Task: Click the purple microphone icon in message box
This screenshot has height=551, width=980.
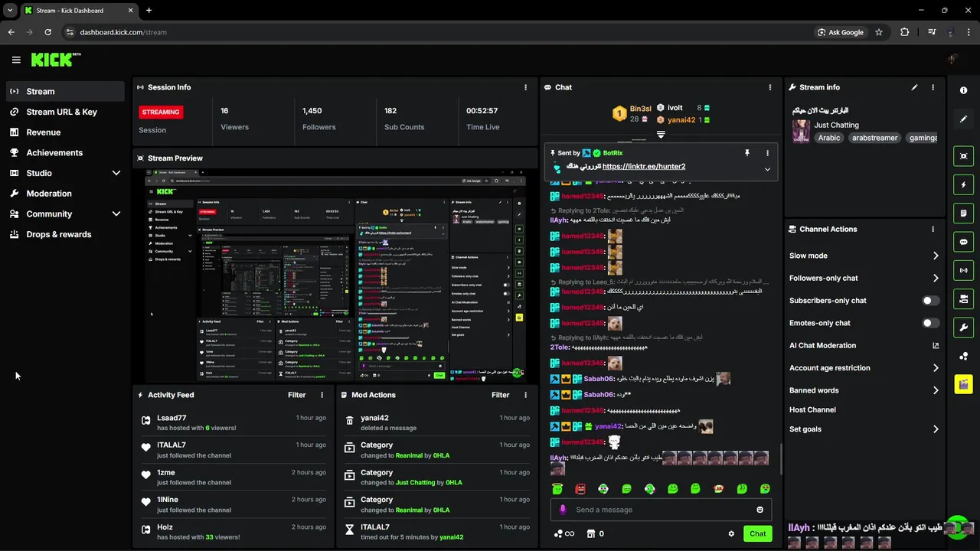Action: click(563, 510)
